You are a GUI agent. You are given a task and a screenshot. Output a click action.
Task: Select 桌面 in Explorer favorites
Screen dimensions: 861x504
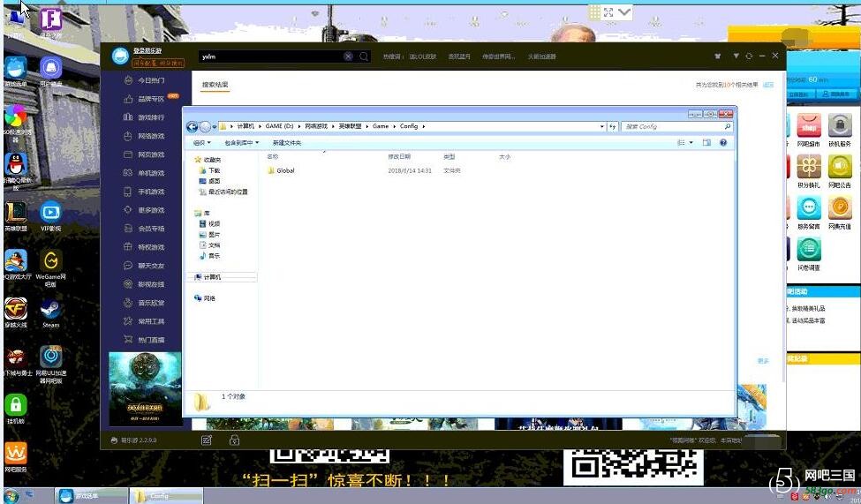pos(210,181)
